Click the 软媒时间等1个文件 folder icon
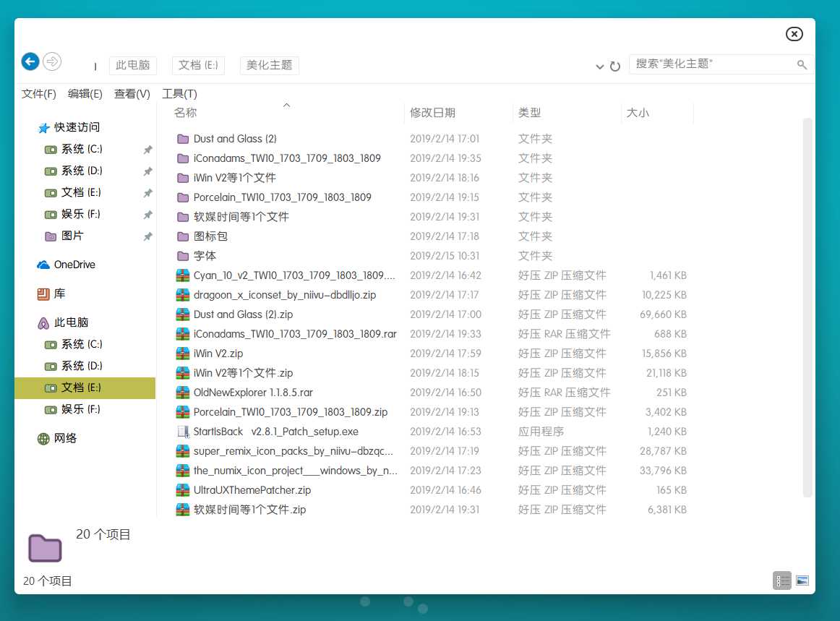The height and width of the screenshot is (621, 840). [183, 217]
